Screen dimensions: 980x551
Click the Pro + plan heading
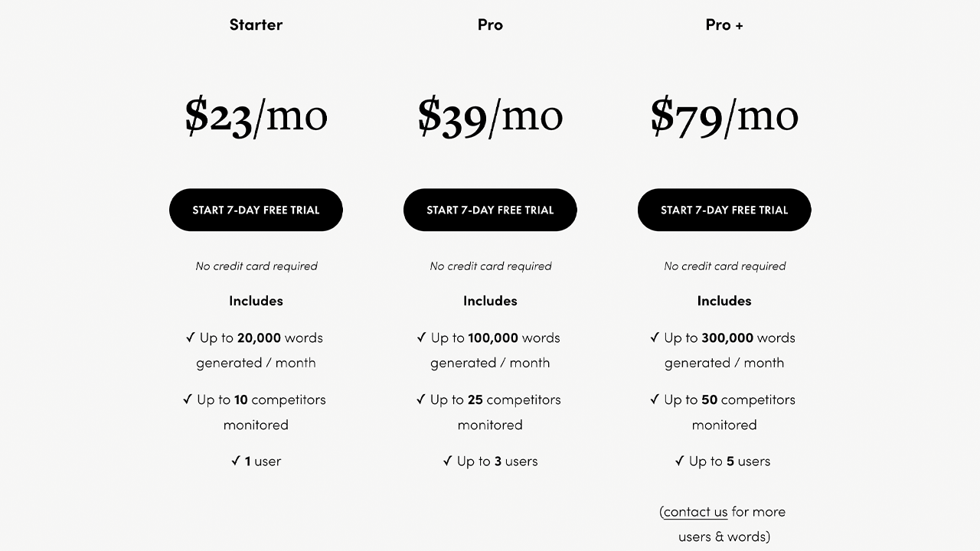click(724, 24)
